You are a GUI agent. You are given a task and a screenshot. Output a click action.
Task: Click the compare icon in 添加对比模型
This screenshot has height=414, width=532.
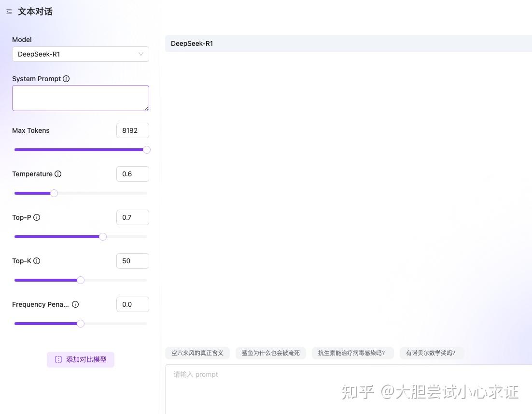(x=58, y=359)
